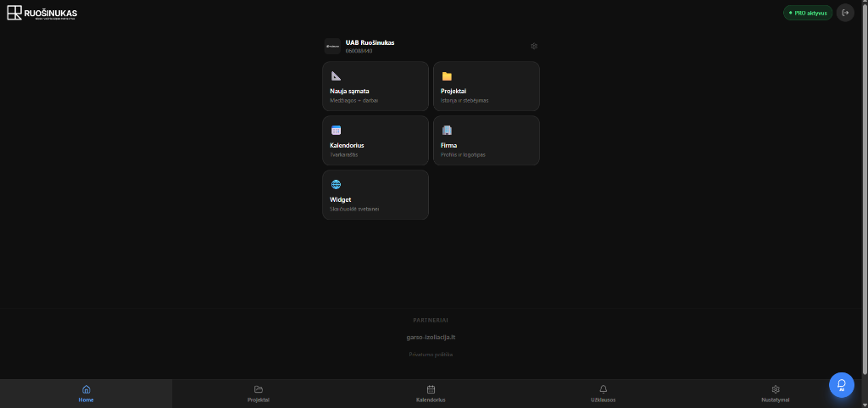Visit the garso-izoliacija.lt partner link
868x408 pixels.
[431, 337]
